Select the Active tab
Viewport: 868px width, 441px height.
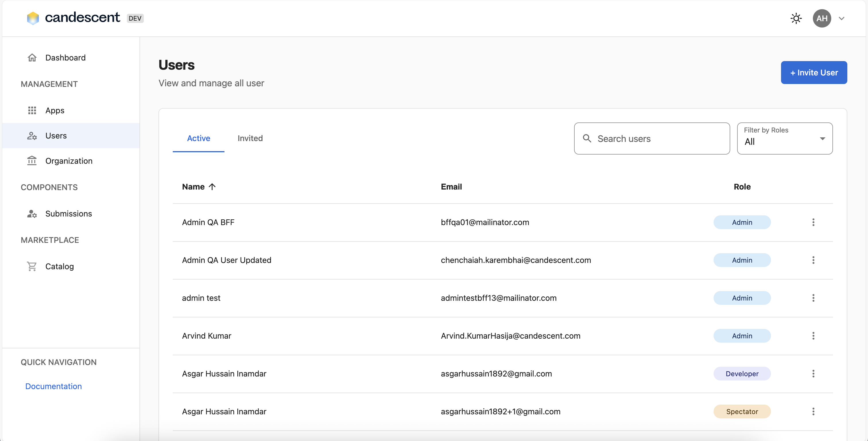[x=198, y=138]
